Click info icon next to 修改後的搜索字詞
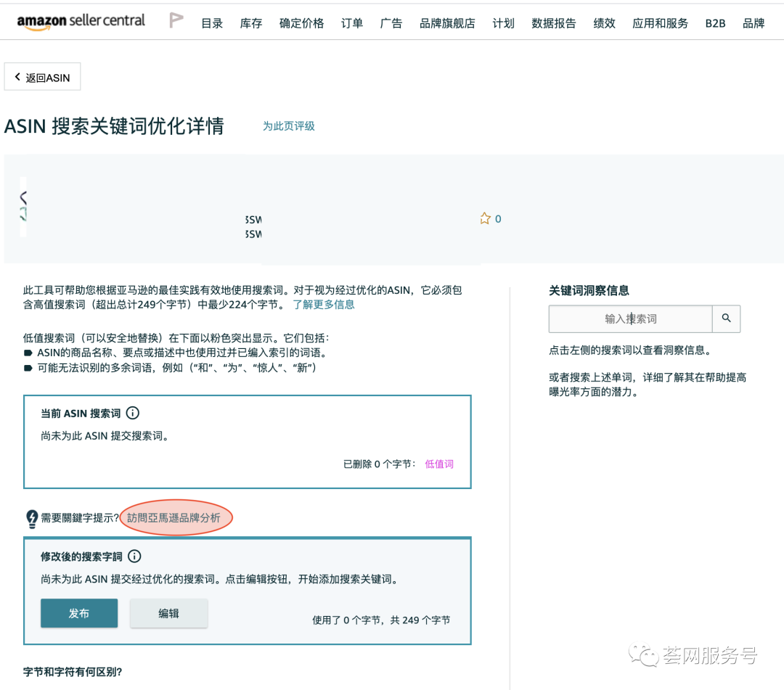 point(134,556)
